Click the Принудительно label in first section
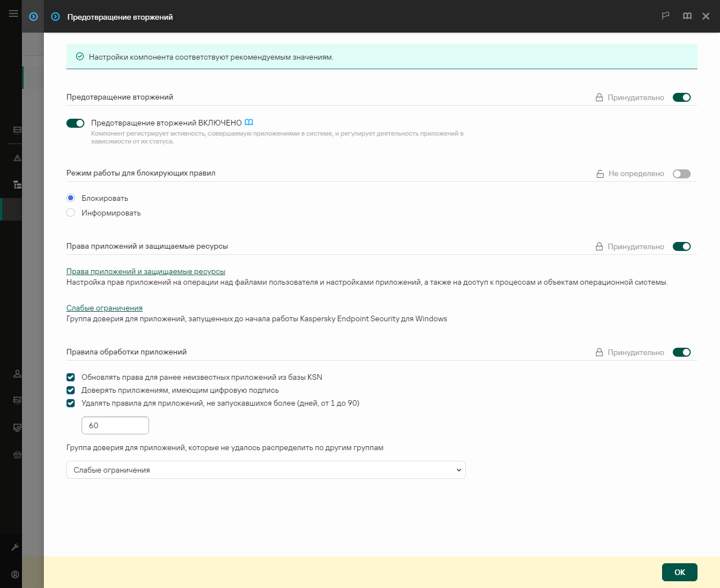The image size is (720, 588). pyautogui.click(x=636, y=97)
